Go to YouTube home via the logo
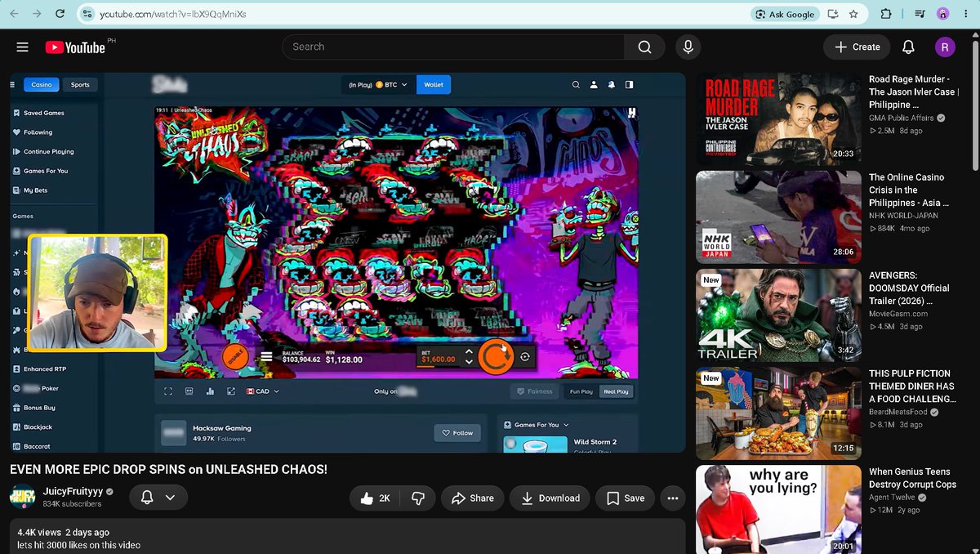 coord(76,47)
